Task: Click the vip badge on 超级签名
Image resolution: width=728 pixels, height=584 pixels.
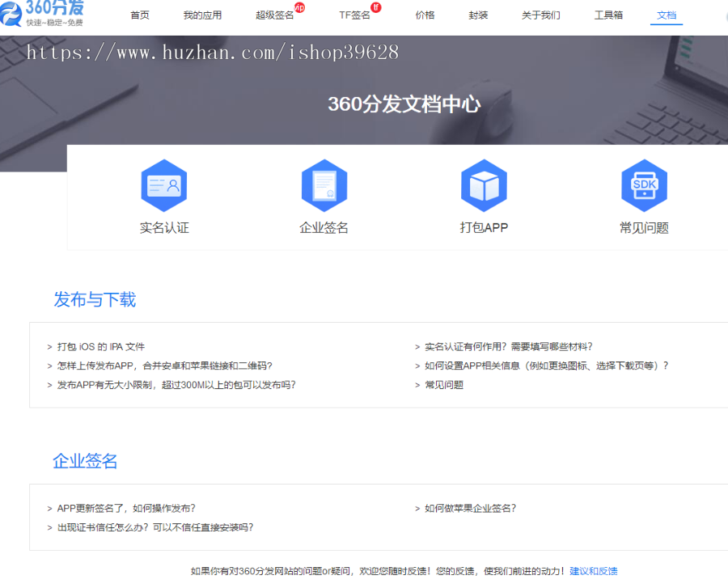Action: (x=300, y=7)
